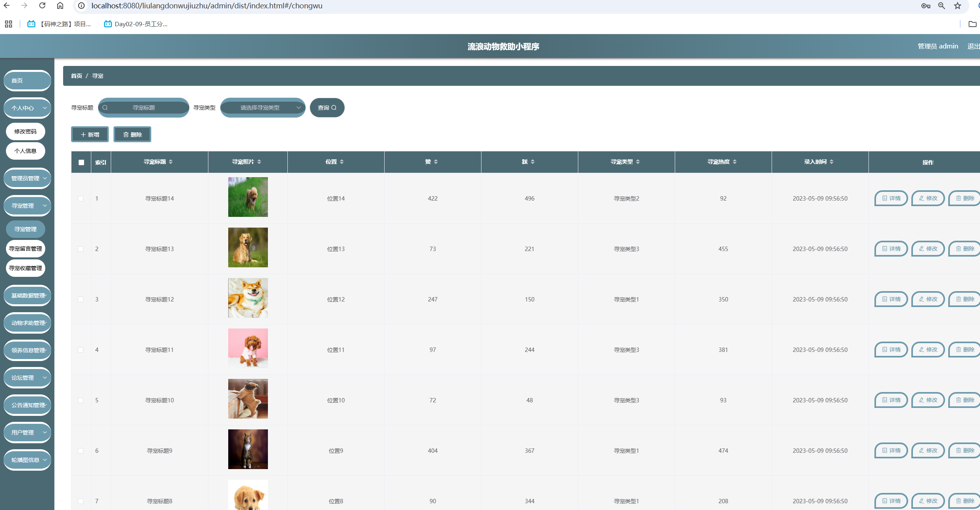Click the 新增 button
Screen dimensions: 980x510
tap(90, 135)
